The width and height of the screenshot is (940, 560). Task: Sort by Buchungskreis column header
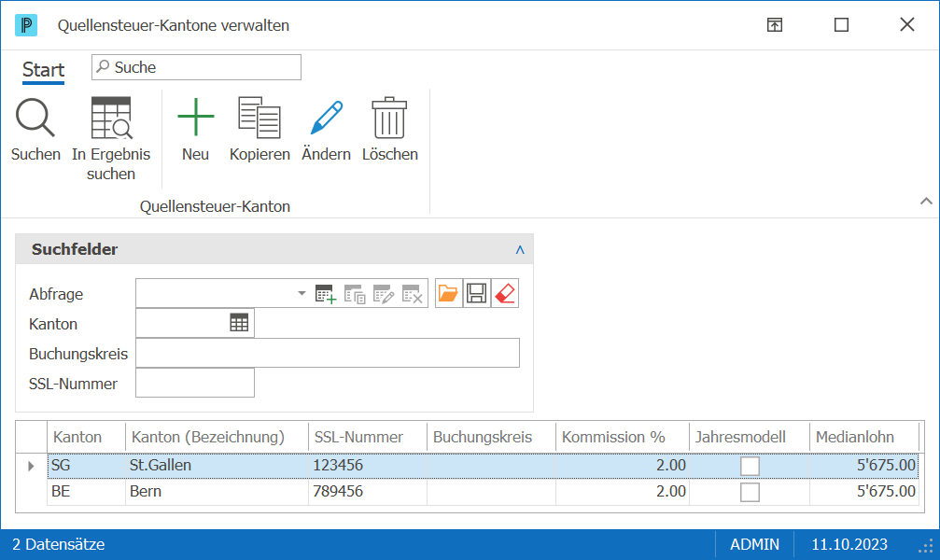[x=492, y=437]
